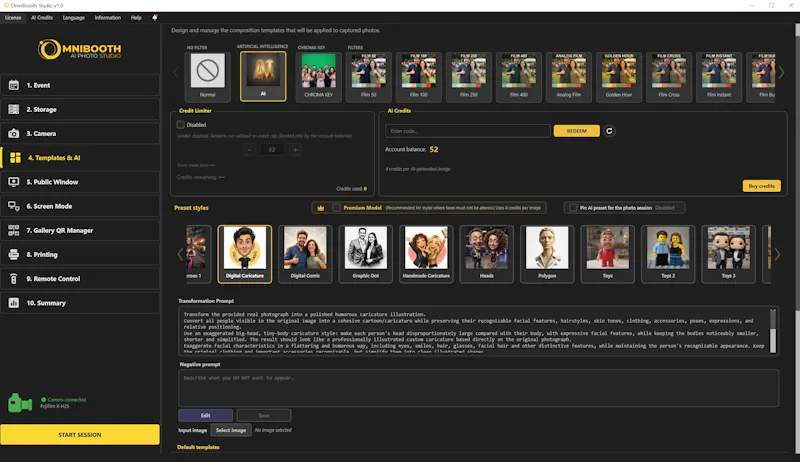Select the Handmade Caricature preset
This screenshot has height=462, width=800.
point(426,254)
